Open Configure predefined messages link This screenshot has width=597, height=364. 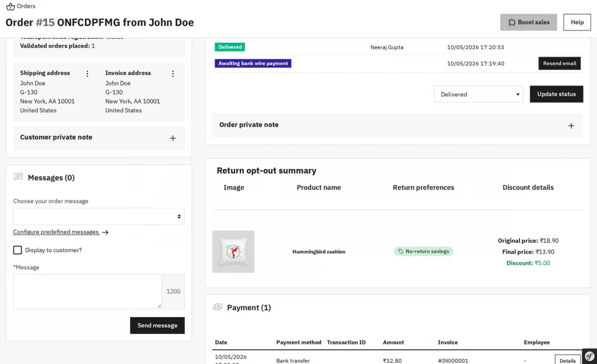(x=61, y=232)
